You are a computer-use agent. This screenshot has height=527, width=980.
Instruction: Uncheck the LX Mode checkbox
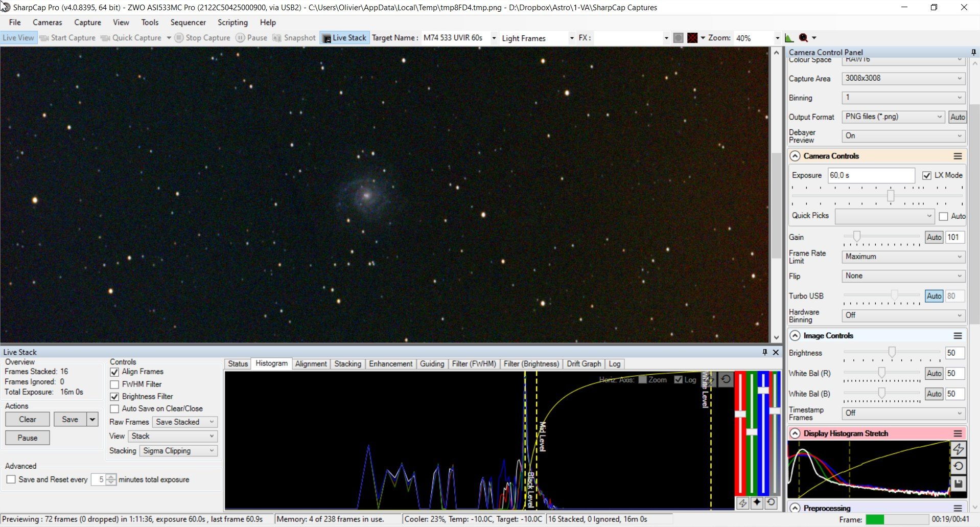926,175
